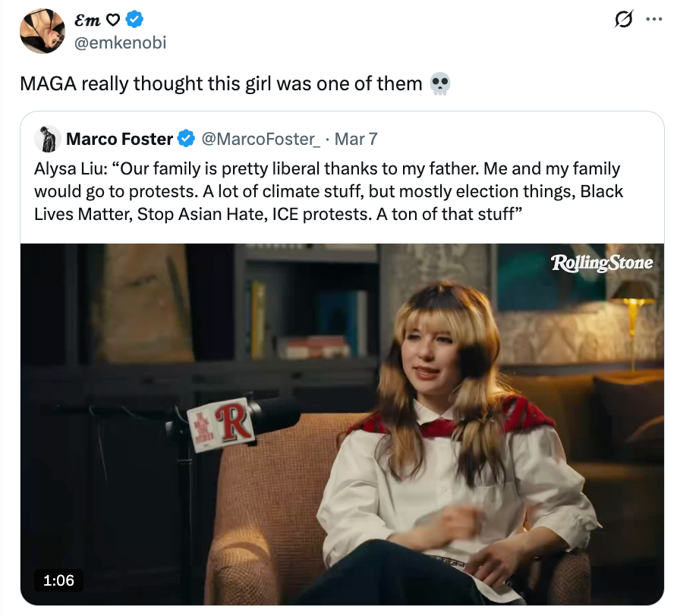The height and width of the screenshot is (616, 680).
Task: Open the @emkenobi handle link
Action: [x=121, y=42]
